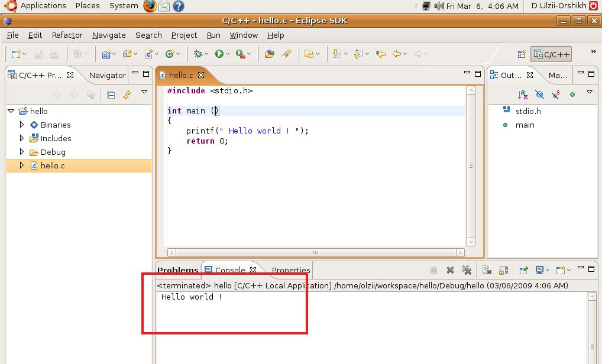This screenshot has width=602, height=364.
Task: Switch to the Navigator tab
Action: pos(108,75)
